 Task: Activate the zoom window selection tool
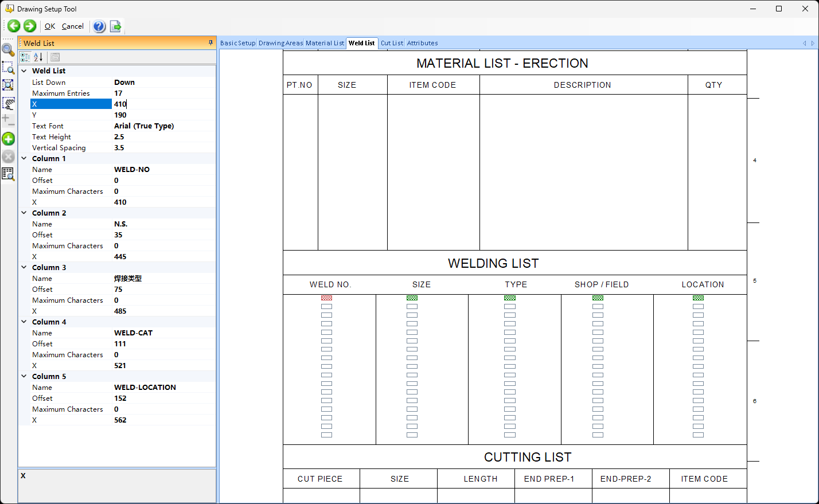click(8, 68)
